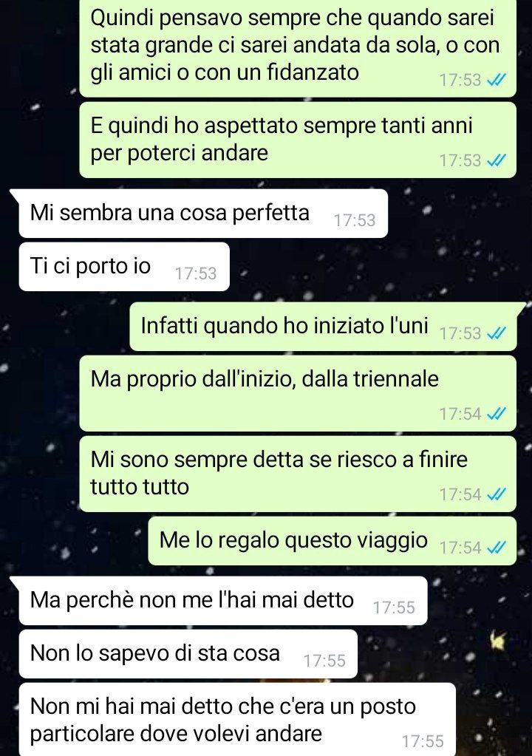Select the 'Mi sono sempre detta se riesco' message
Screen dimensions: 532x756
tap(298, 474)
